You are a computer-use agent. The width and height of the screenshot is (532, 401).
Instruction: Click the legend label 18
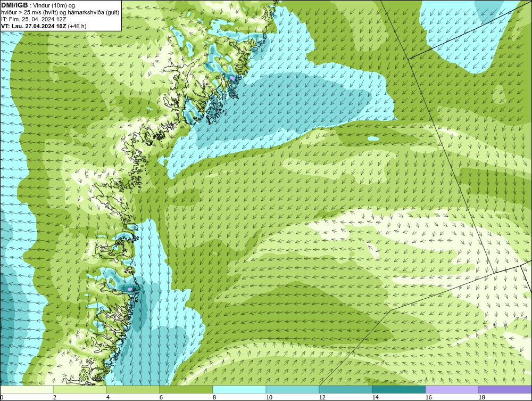(481, 397)
